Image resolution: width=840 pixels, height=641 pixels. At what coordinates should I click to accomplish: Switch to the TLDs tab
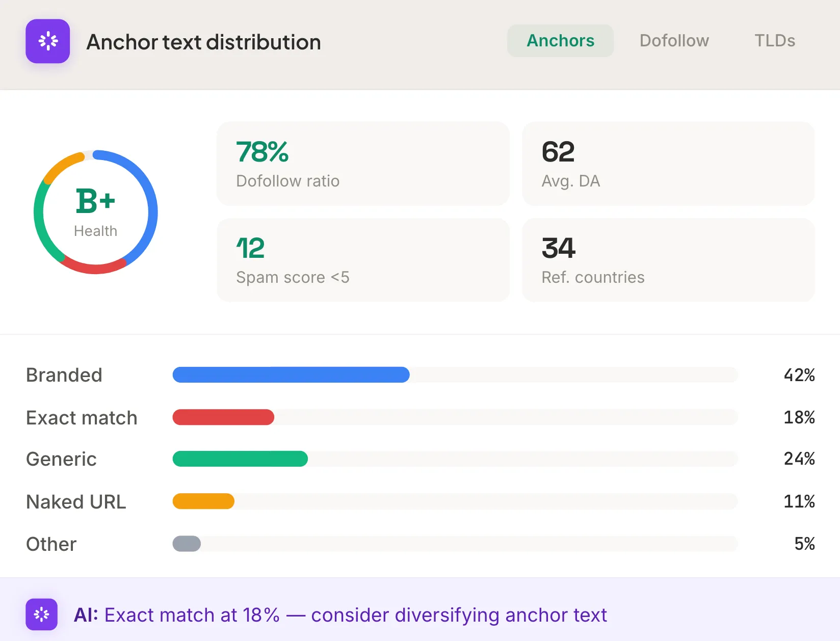[x=774, y=41]
